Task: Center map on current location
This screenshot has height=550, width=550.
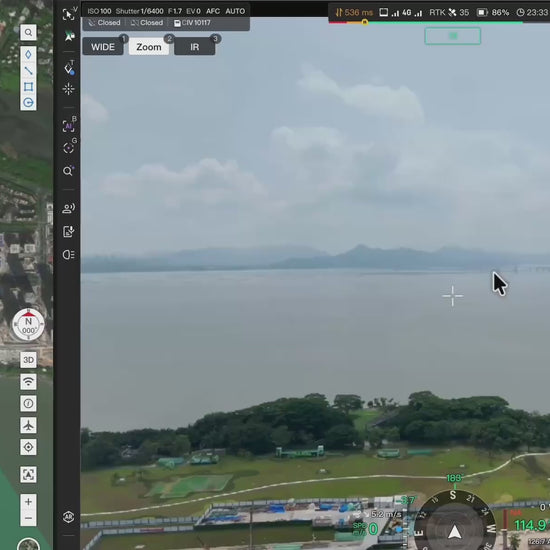Action: pos(28,447)
